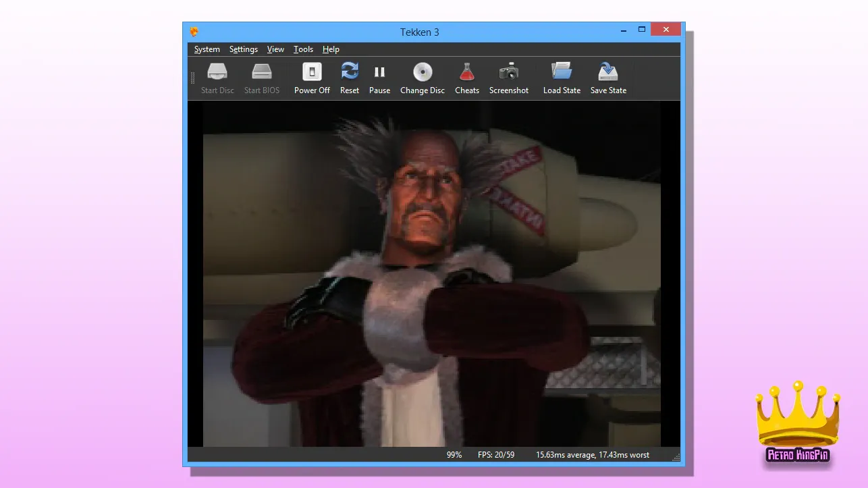The image size is (868, 488).
Task: Close the Tekken 3 window
Action: (x=666, y=29)
